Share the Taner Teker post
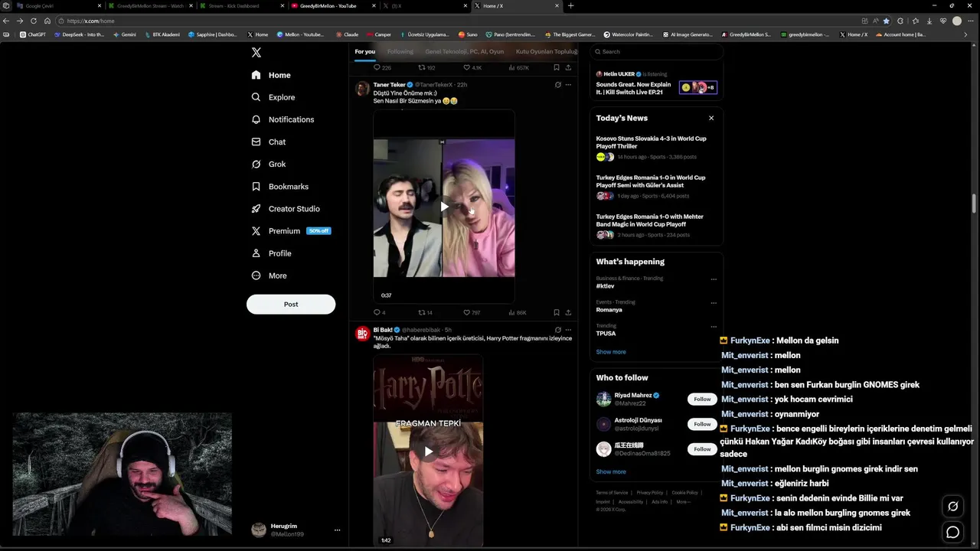 click(568, 312)
